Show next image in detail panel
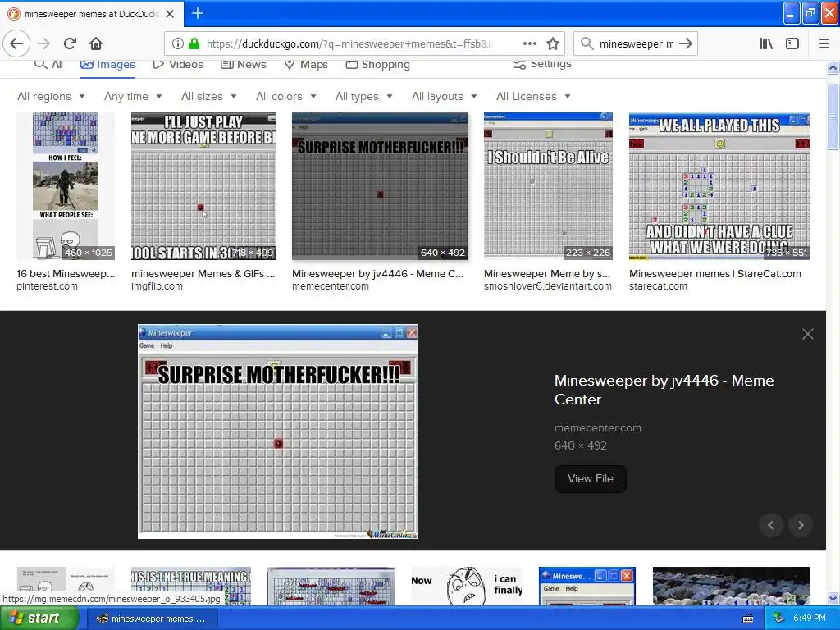 [x=801, y=525]
